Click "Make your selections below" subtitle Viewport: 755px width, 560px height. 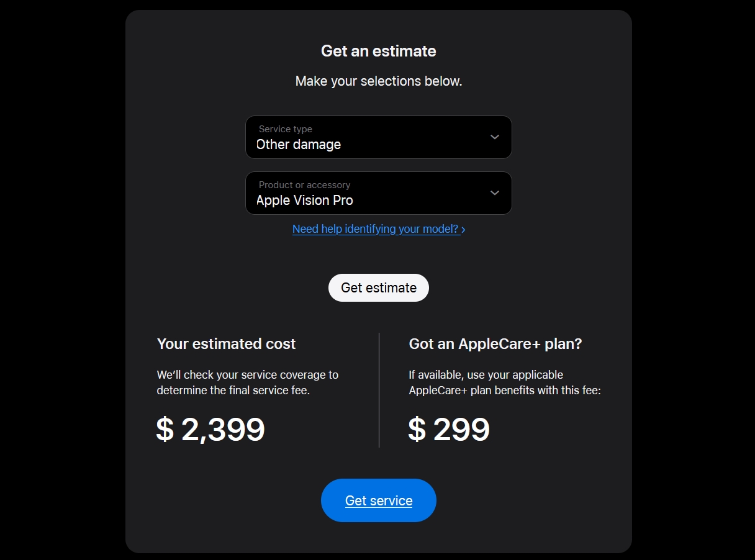pyautogui.click(x=379, y=81)
